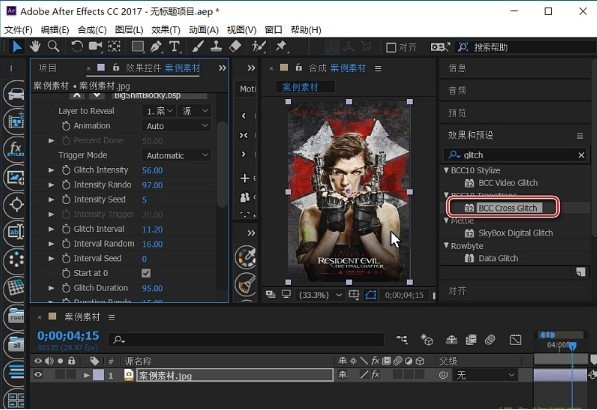Switch to the 项目 panel tab

coord(48,68)
